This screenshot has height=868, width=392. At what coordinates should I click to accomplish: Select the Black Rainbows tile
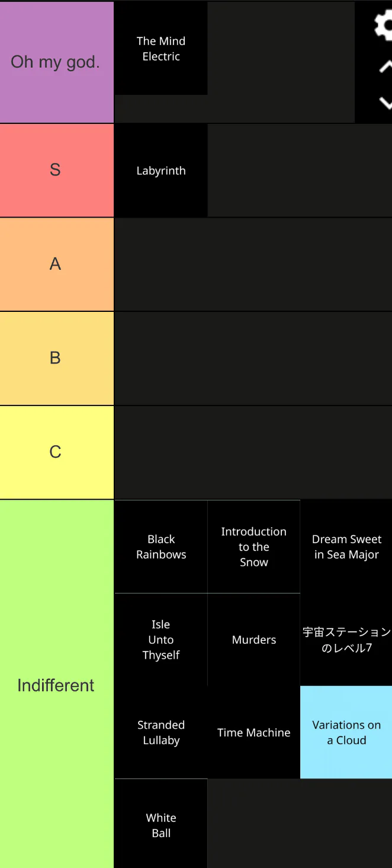click(x=161, y=547)
